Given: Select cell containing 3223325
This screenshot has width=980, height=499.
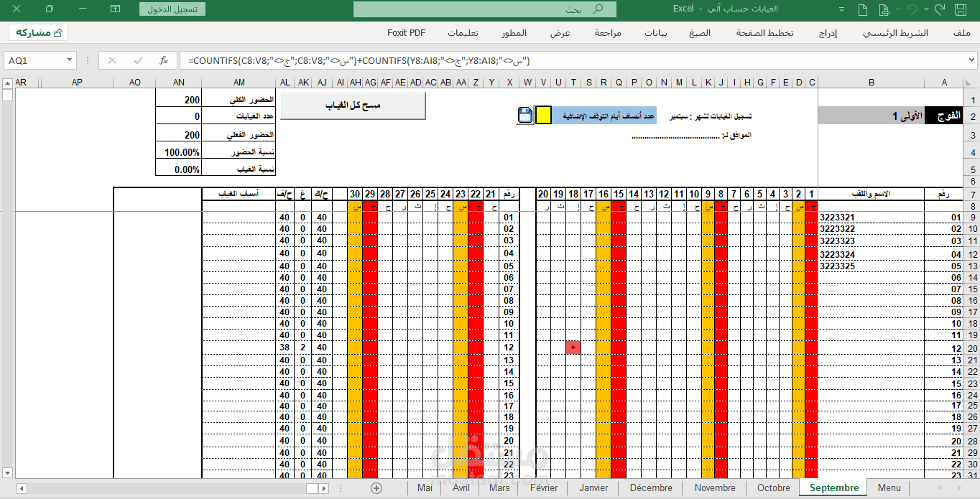Looking at the screenshot, I should [872, 266].
